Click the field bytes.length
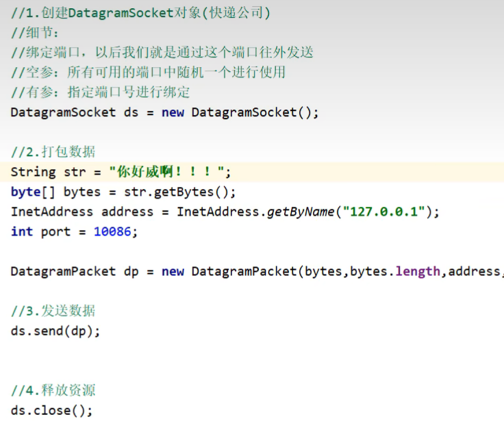504x430 pixels. 395,272
